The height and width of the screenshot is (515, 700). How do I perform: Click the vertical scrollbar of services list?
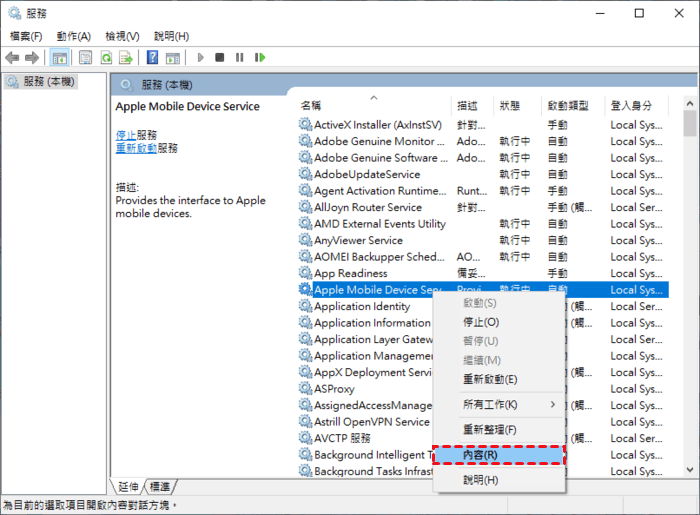(x=689, y=300)
